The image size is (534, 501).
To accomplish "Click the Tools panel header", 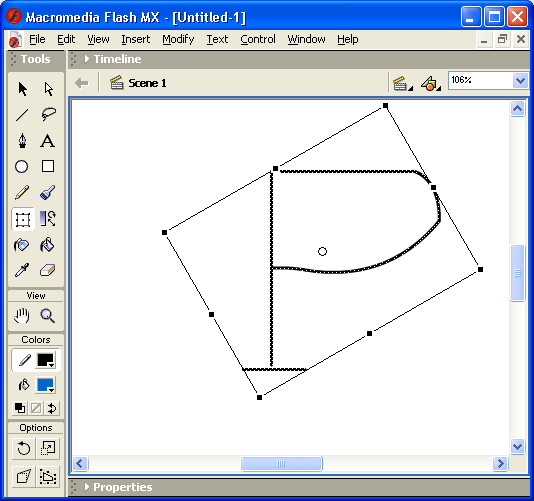I will 35,59.
